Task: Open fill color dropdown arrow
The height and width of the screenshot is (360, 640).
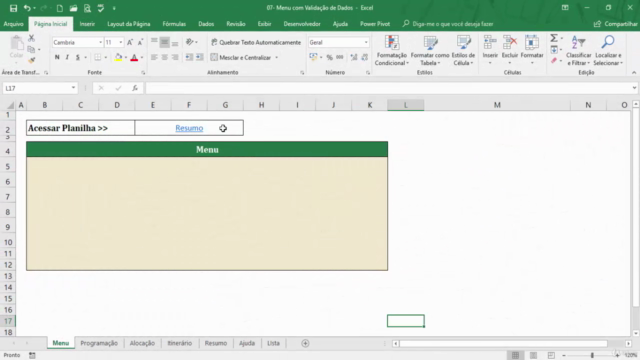Action: click(126, 58)
